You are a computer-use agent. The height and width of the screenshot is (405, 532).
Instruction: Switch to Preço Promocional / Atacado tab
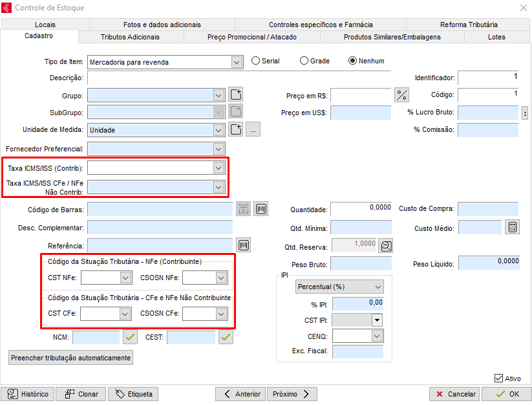(251, 37)
